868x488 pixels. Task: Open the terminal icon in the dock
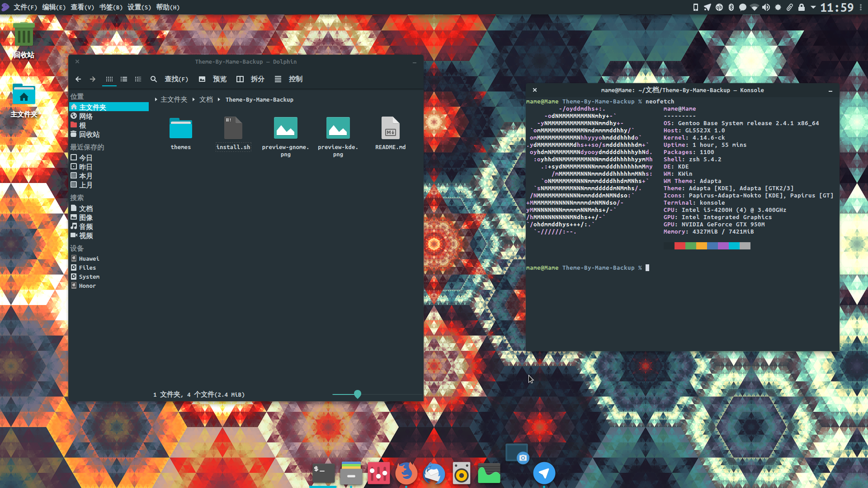coord(324,473)
